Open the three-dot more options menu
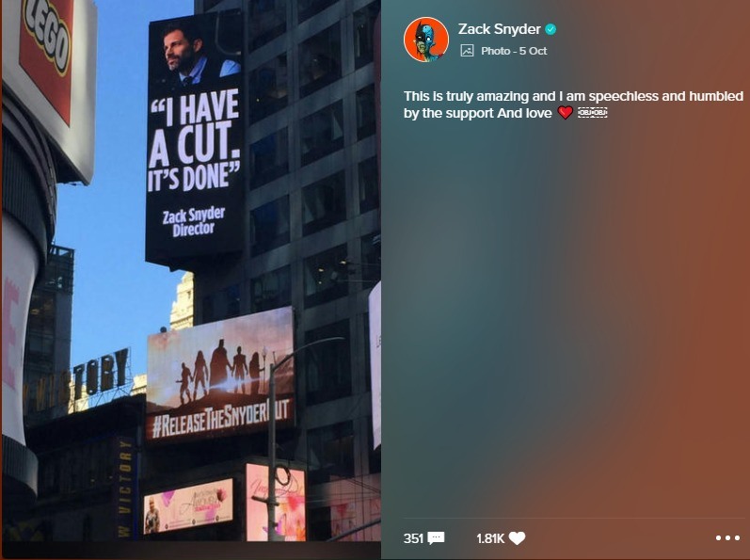 coord(727,538)
